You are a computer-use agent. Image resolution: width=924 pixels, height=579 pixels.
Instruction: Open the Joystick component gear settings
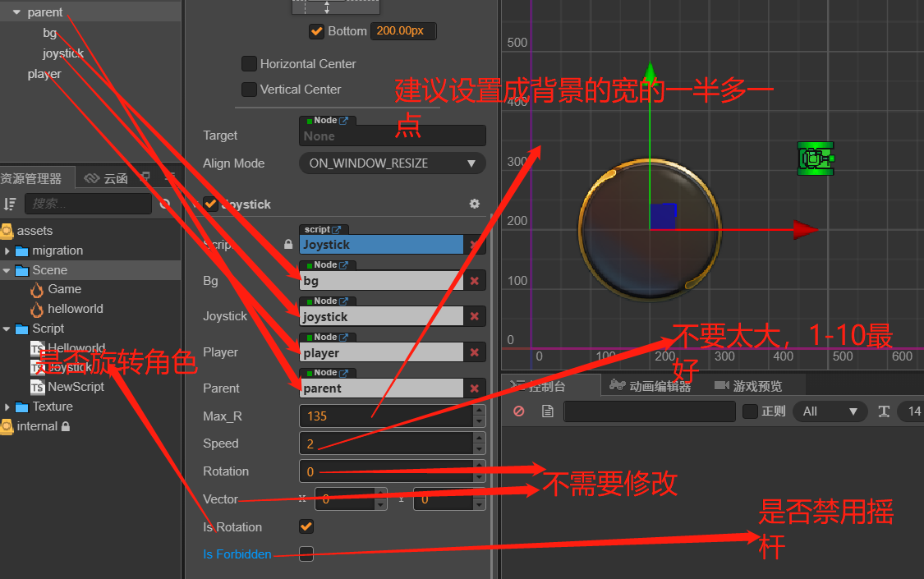[475, 204]
